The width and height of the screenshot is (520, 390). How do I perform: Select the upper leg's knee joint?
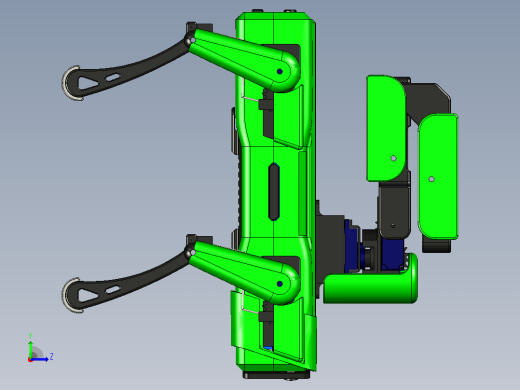click(192, 40)
